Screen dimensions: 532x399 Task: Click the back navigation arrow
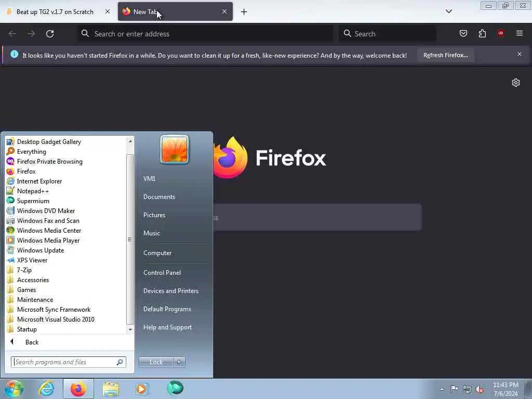pyautogui.click(x=12, y=34)
